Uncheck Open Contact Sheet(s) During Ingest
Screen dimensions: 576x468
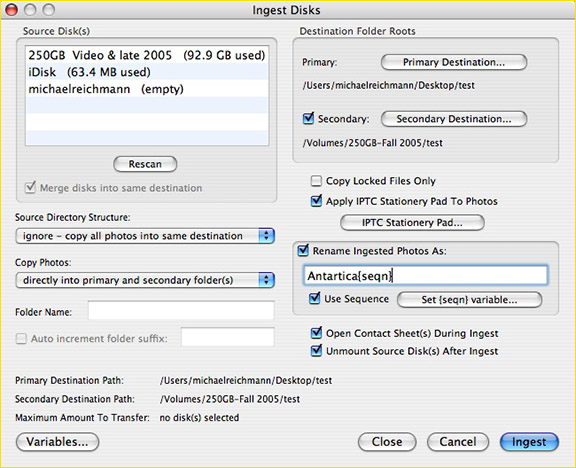[316, 333]
